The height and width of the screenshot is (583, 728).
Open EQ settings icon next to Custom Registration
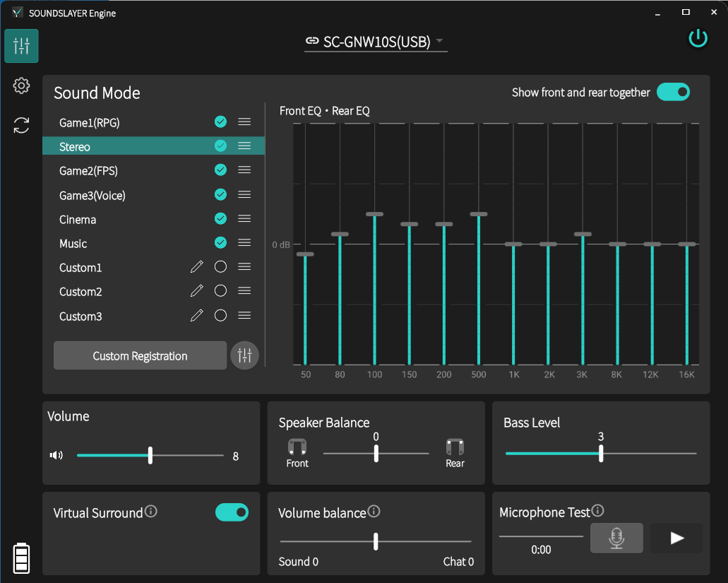244,355
